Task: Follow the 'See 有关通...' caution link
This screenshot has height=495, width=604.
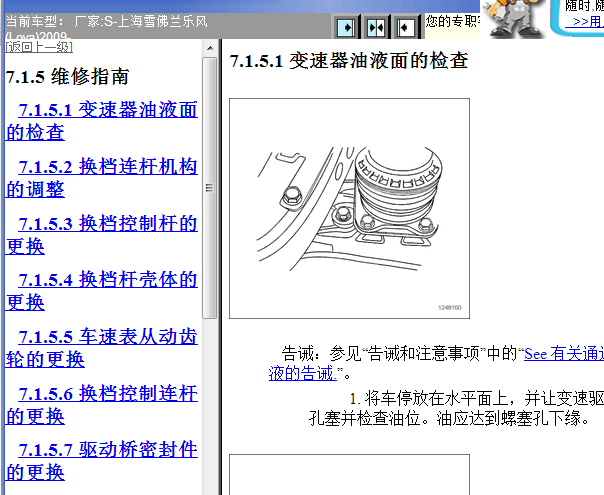Action: coord(564,354)
